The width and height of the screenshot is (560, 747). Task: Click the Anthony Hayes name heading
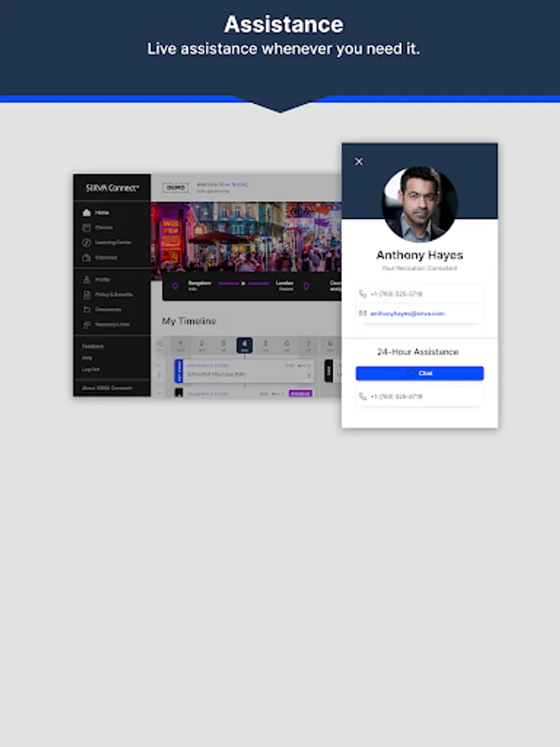[x=420, y=255]
